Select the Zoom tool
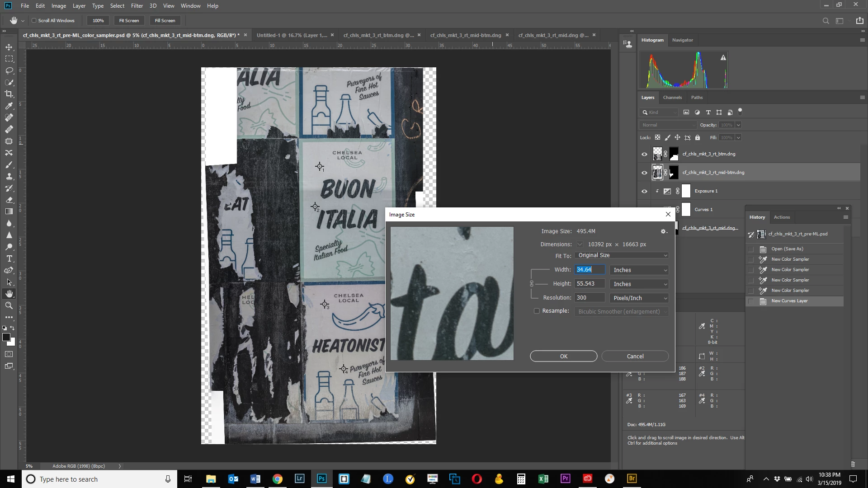 (9, 305)
